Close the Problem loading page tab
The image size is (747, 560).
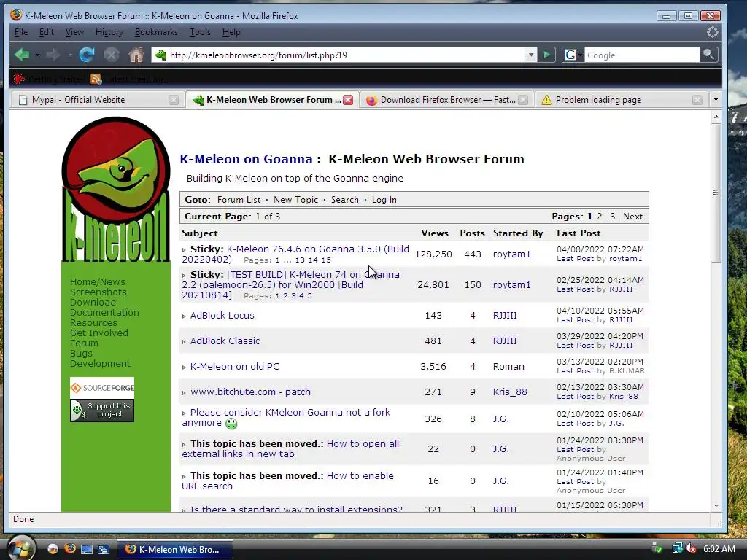tap(697, 100)
